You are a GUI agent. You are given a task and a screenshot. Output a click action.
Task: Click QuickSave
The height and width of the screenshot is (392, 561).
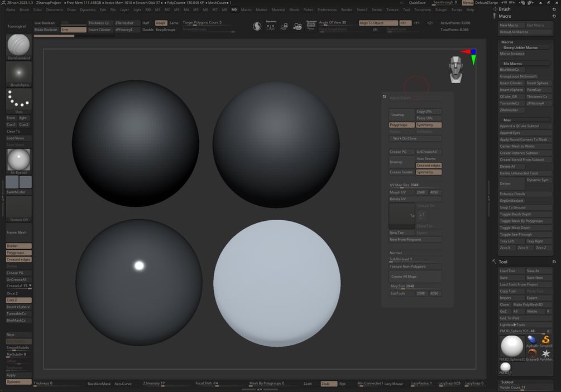417,2
